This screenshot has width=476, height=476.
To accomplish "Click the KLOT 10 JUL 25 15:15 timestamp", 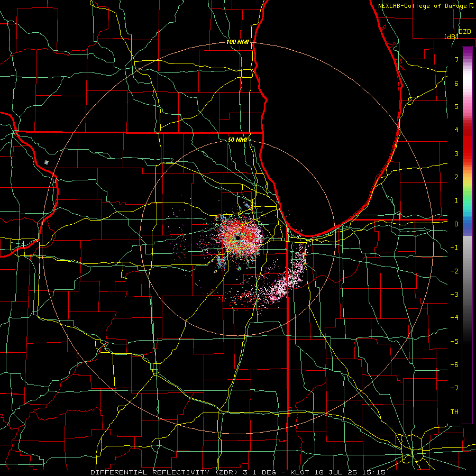I will (x=338, y=472).
